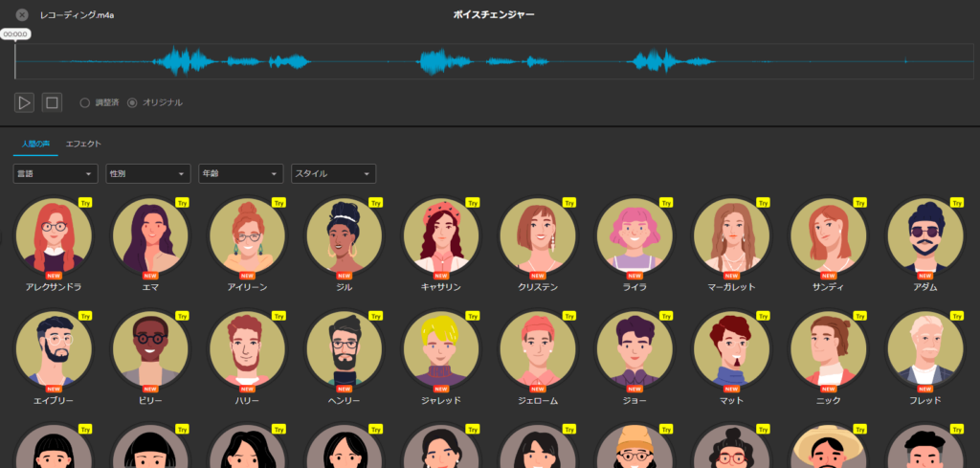Click the 00:00.0 playhead marker
The height and width of the screenshot is (468, 980).
point(15,35)
